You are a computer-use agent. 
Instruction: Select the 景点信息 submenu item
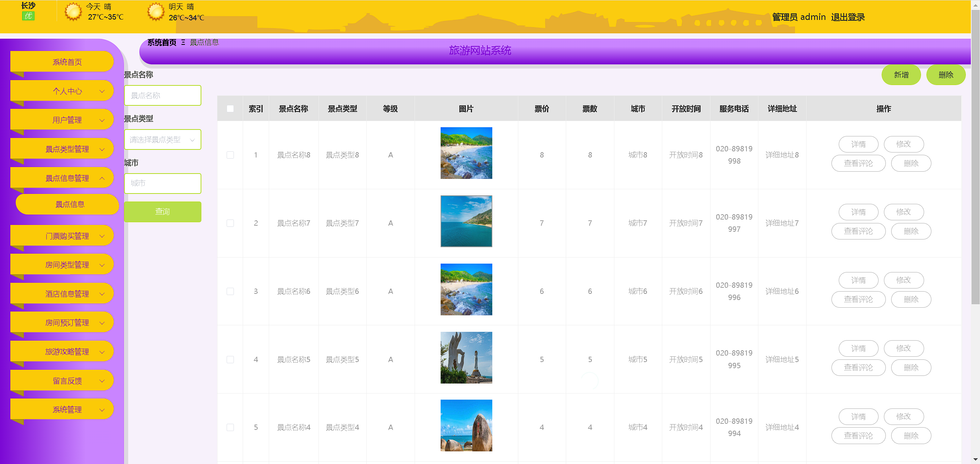[x=70, y=204]
